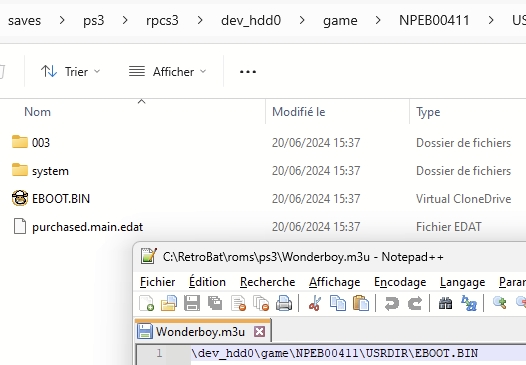526x365 pixels.
Task: Click the system folder name
Action: (x=50, y=171)
